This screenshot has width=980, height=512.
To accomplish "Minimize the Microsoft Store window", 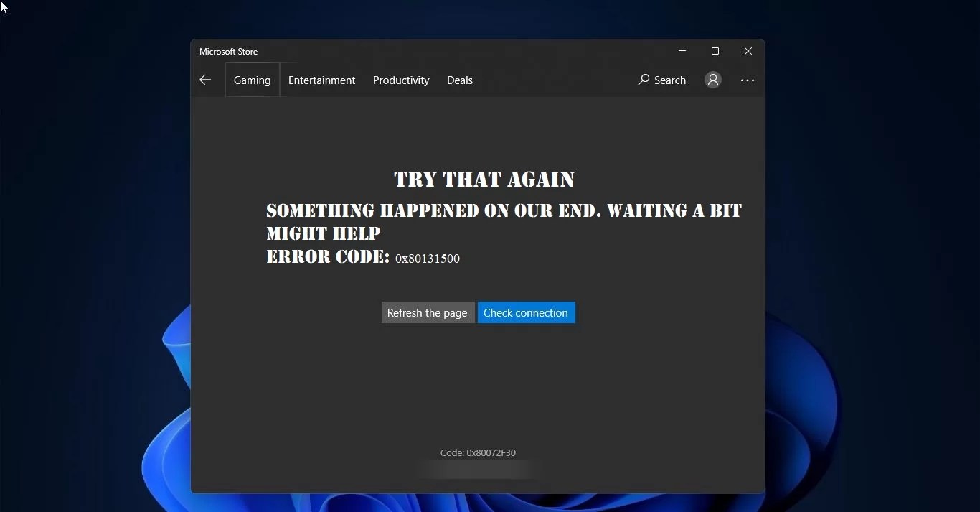I will point(682,51).
